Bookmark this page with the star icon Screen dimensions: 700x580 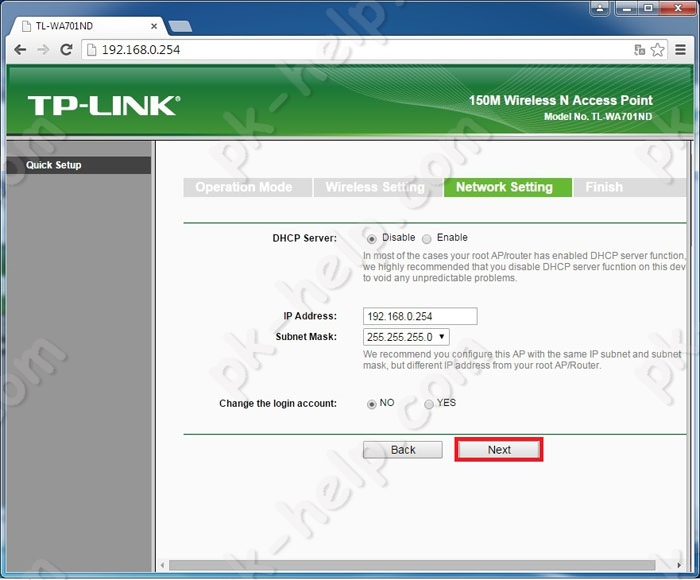coord(657,50)
